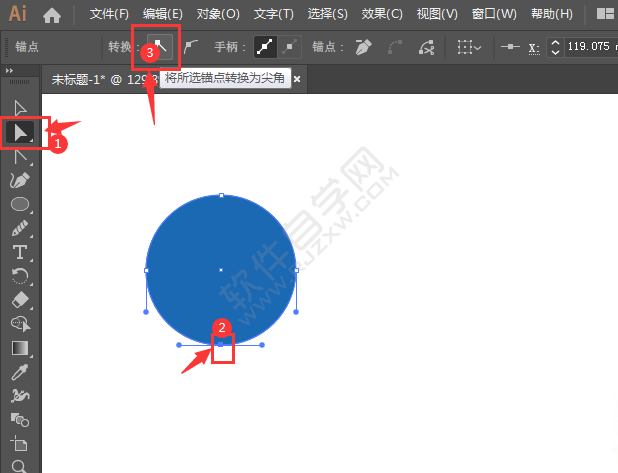Click the X coordinate value field
This screenshot has width=618, height=473.
pyautogui.click(x=588, y=47)
